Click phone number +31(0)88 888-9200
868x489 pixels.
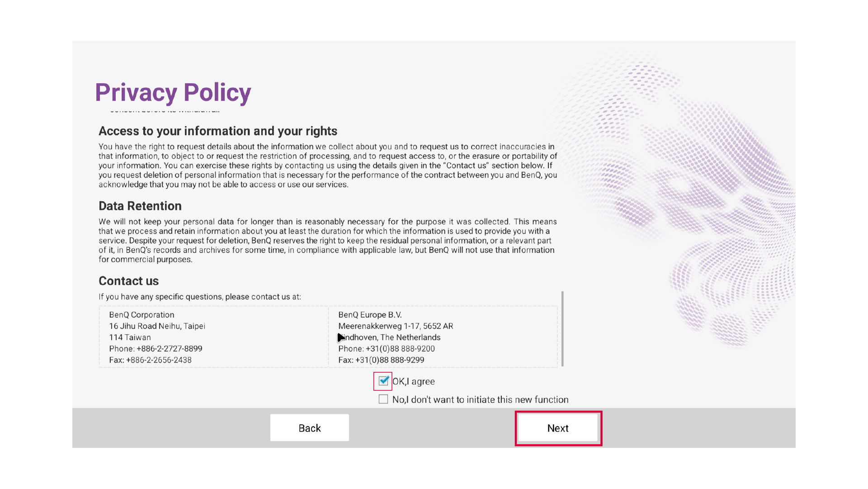(x=400, y=349)
